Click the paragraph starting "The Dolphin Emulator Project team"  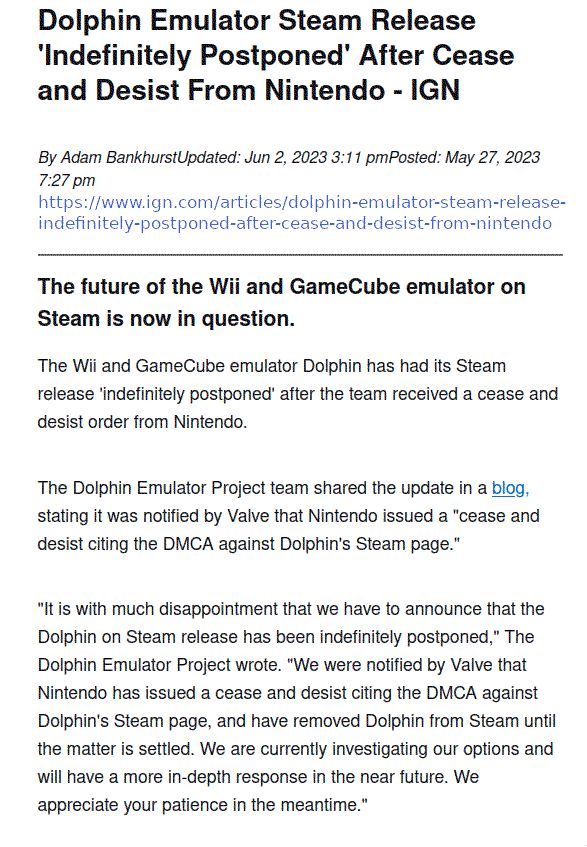point(288,516)
